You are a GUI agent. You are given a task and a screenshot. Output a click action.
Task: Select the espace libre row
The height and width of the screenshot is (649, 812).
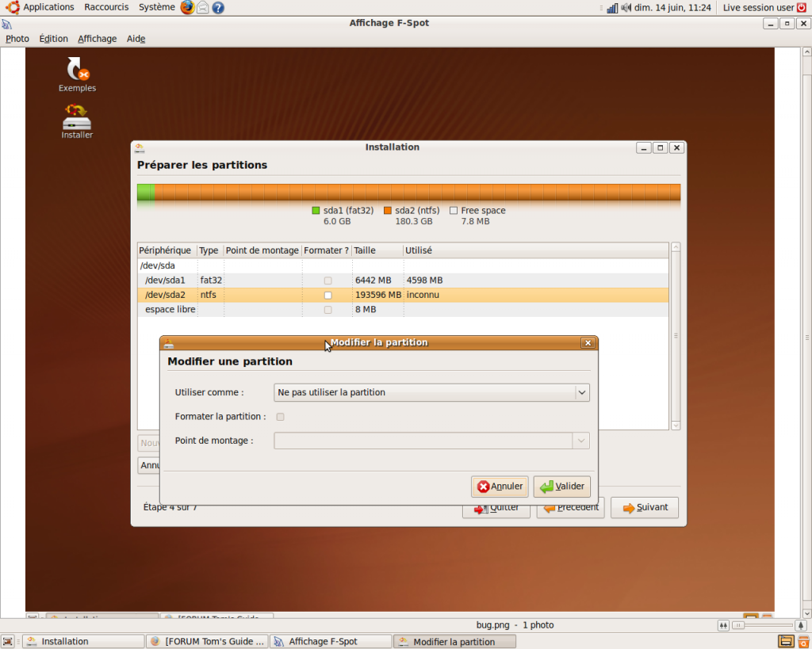(403, 310)
